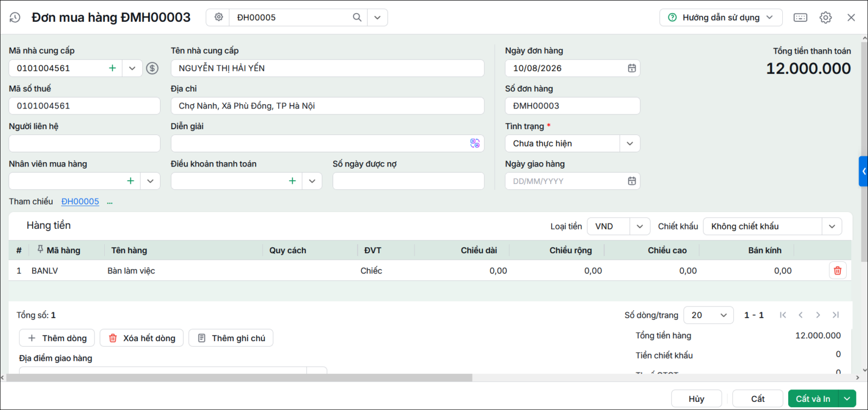Image resolution: width=868 pixels, height=410 pixels.
Task: Go to last page icon
Action: (836, 315)
